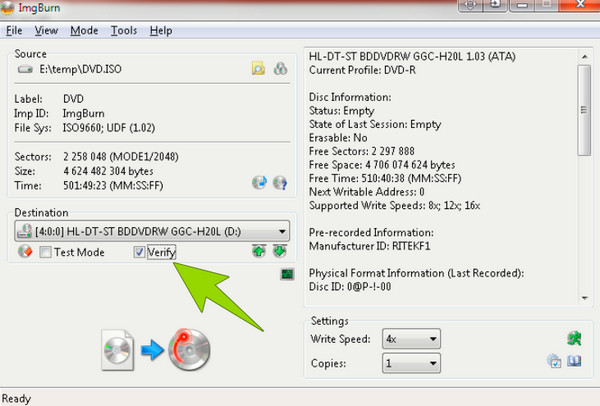Start the Write image to disc button

pos(156,350)
